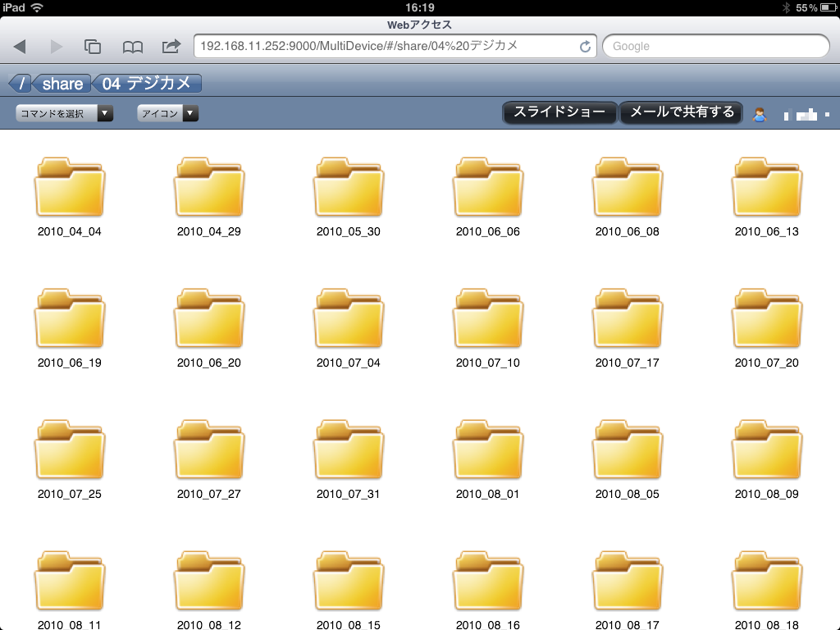Tap Safari's forward arrow
The width and height of the screenshot is (840, 630).
click(56, 47)
